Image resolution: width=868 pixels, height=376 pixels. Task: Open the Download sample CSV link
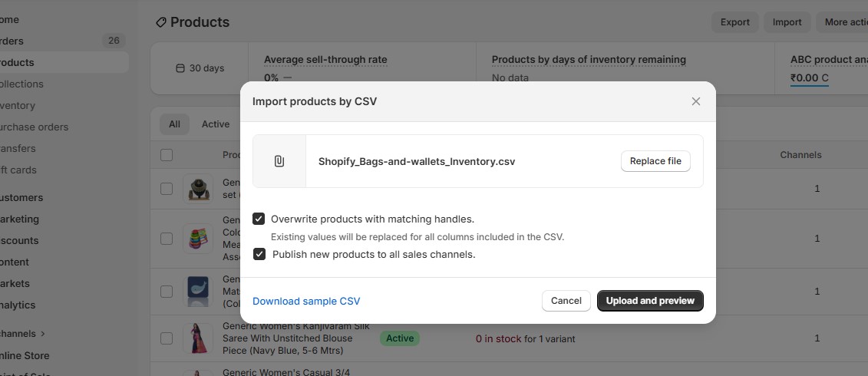(306, 301)
